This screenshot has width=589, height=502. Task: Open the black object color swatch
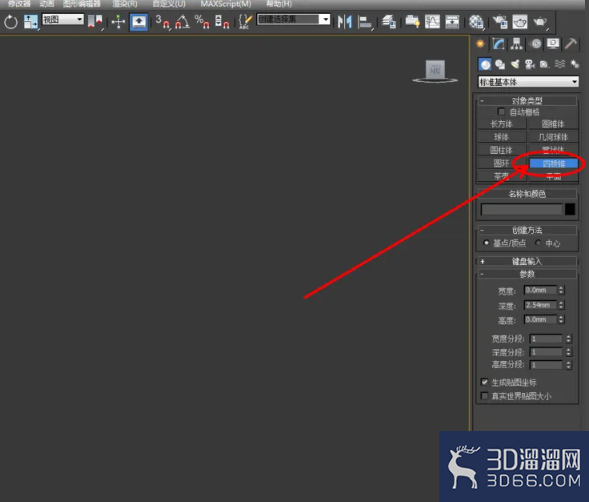click(570, 209)
